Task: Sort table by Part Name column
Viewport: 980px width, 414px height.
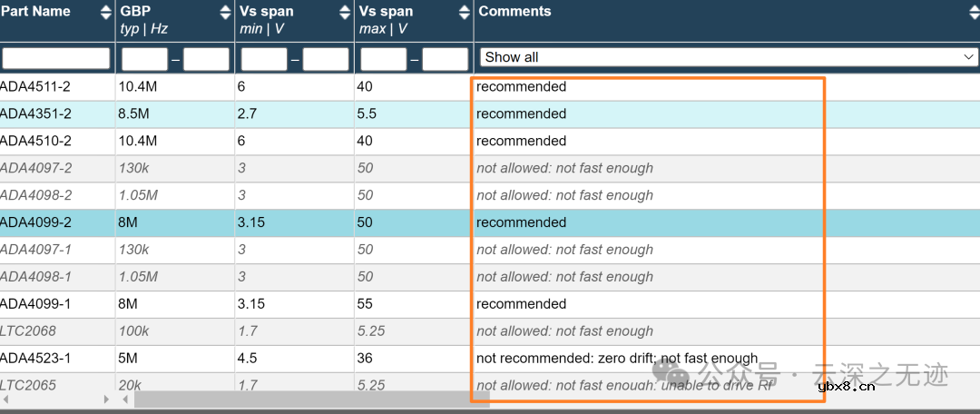Action: click(103, 12)
